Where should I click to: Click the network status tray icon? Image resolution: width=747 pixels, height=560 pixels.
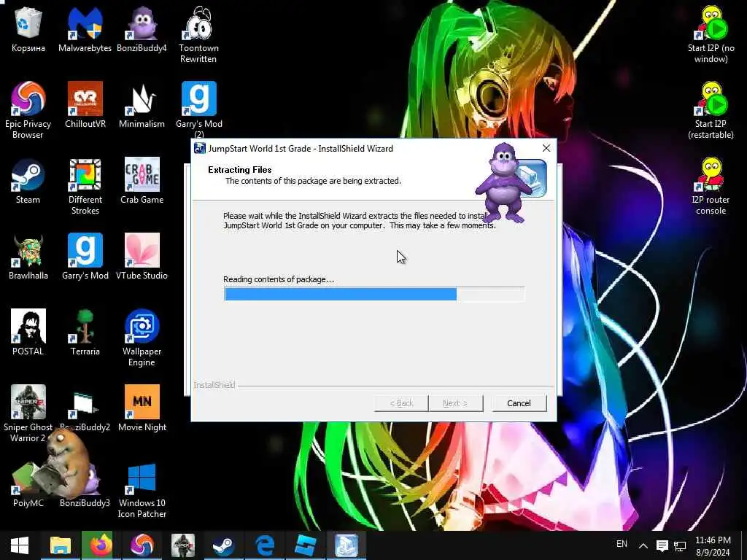(x=680, y=545)
